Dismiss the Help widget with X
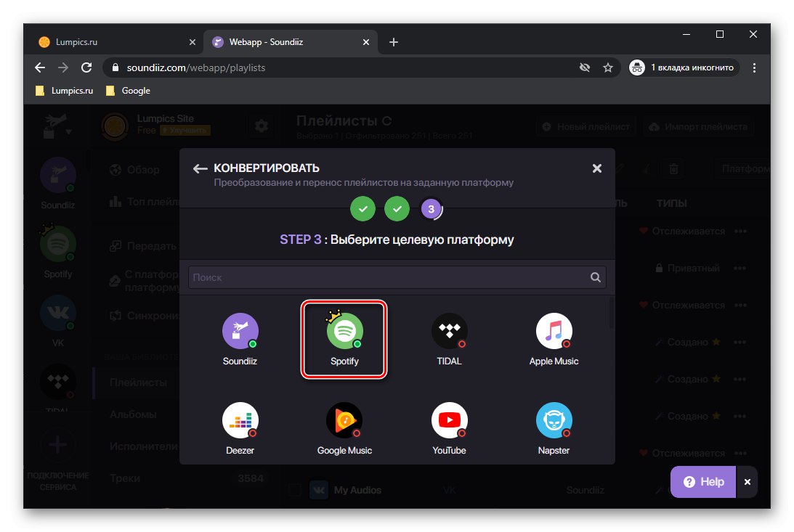The height and width of the screenshot is (532, 794). 748,482
